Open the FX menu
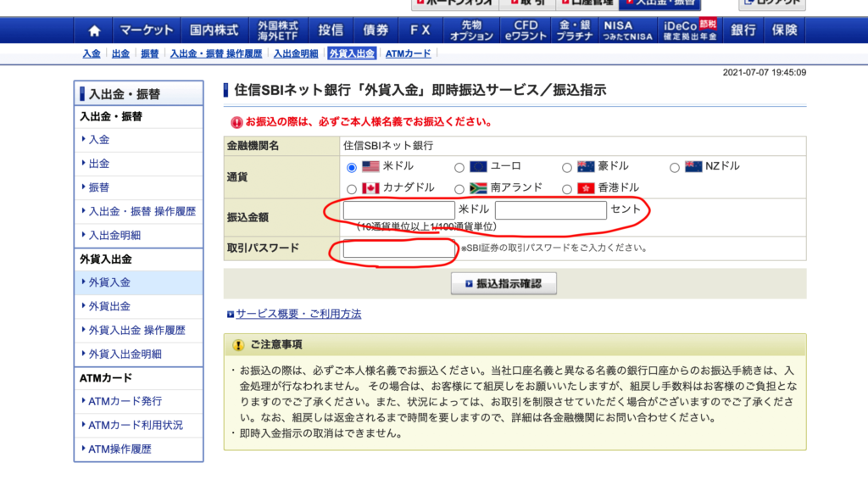The height and width of the screenshot is (485, 868). (420, 31)
